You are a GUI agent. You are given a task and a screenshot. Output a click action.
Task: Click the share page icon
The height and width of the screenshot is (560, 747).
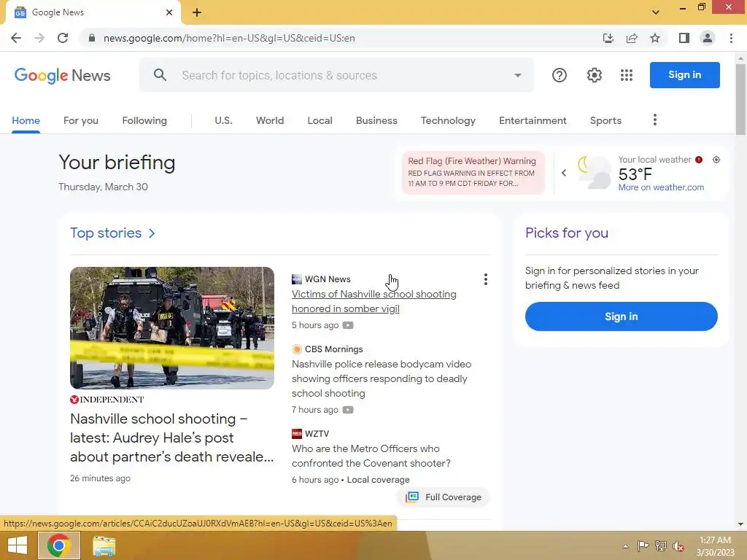632,38
